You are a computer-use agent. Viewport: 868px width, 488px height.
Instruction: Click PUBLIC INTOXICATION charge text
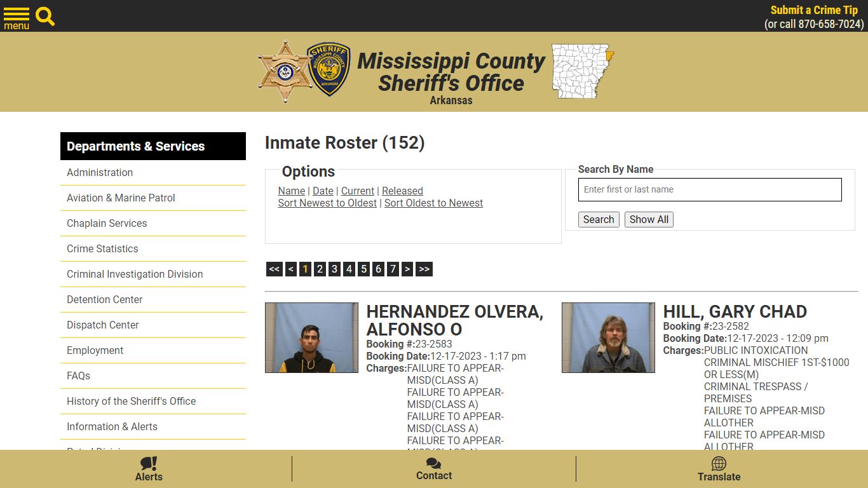[x=756, y=350]
